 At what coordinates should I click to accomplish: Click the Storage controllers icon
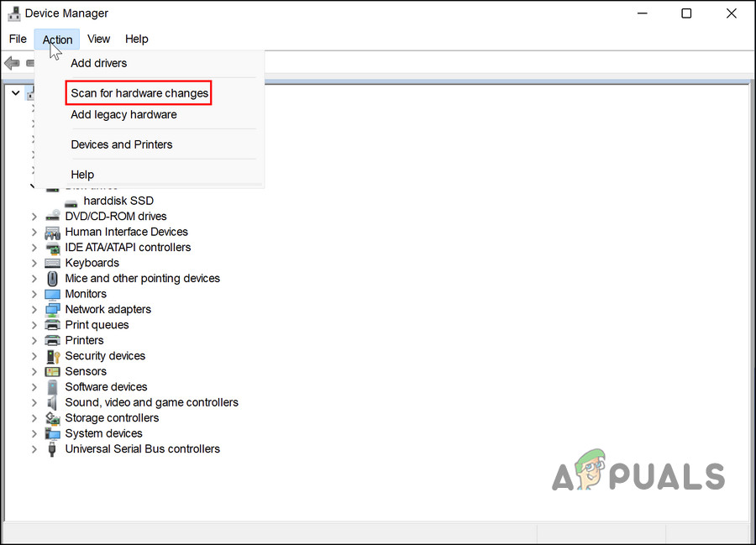pyautogui.click(x=53, y=418)
